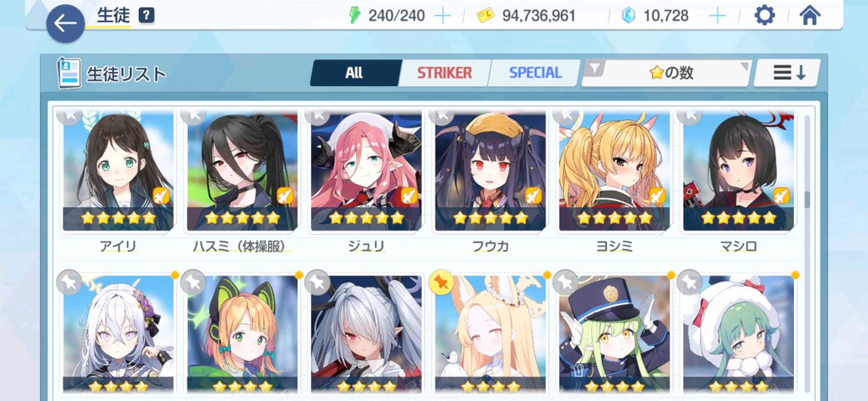Toggle sort order descending button
Viewport: 868px width, 401px height.
click(x=788, y=73)
